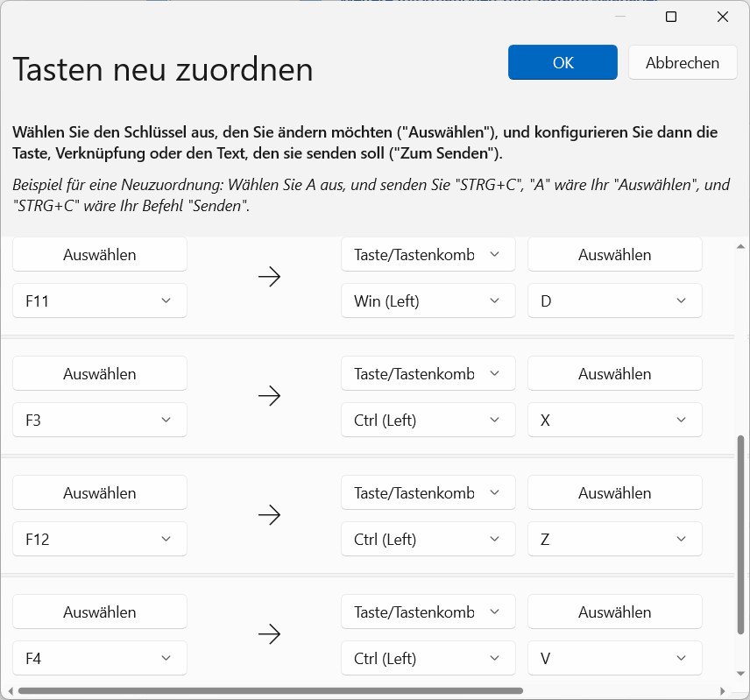Screen dimensions: 750x700
Task: Open Taste/Tastenkombination type dropdown in F12 row
Action: [x=428, y=493]
